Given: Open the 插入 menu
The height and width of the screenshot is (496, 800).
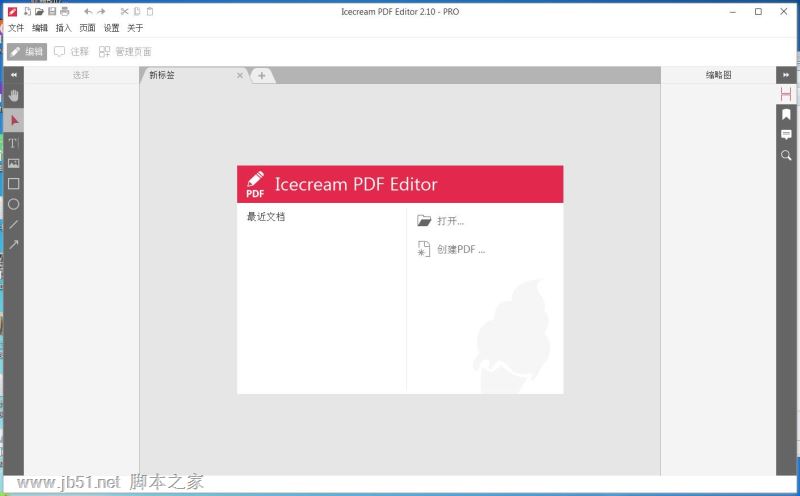Looking at the screenshot, I should [x=63, y=28].
